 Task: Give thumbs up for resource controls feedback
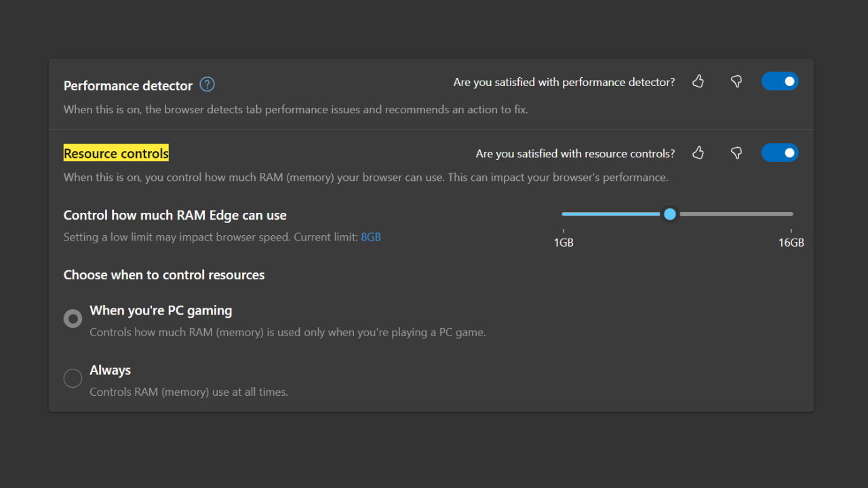(698, 153)
